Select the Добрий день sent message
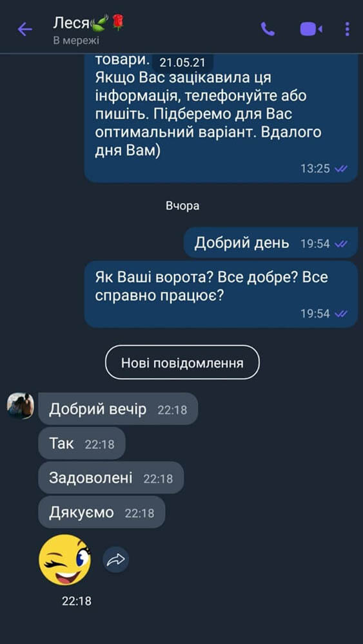 point(271,243)
